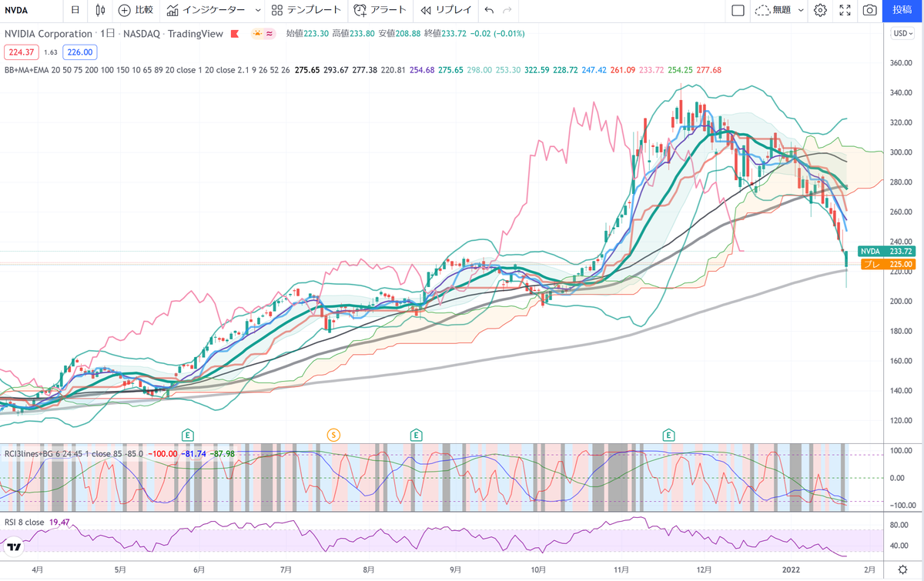Expand the layout name dropdown arrow
This screenshot has height=581, width=924.
801,10
